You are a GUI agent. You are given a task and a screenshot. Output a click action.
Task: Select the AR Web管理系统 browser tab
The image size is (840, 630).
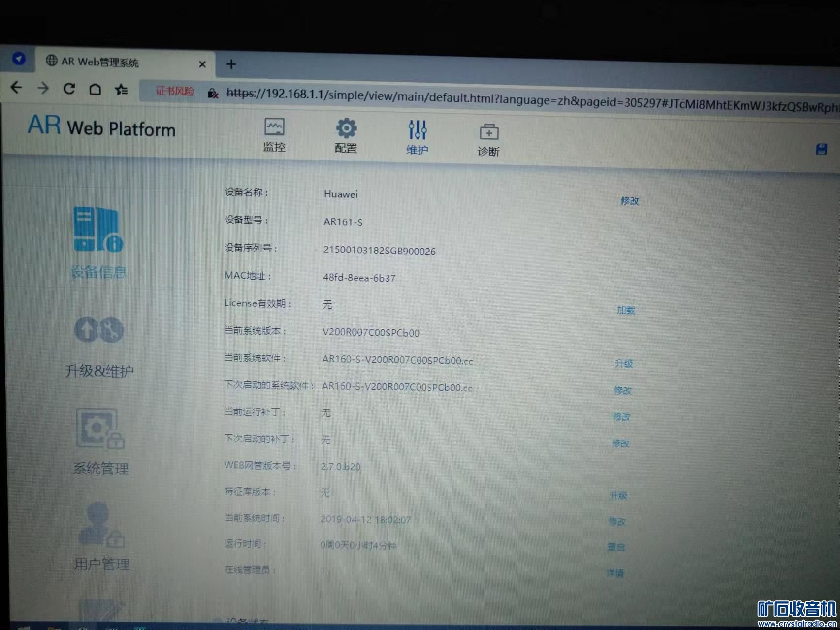(x=126, y=63)
